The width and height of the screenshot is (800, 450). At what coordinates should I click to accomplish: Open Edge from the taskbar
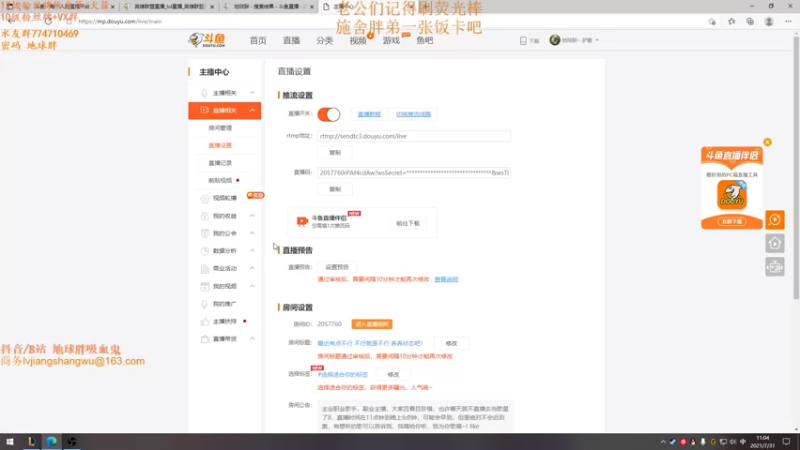[52, 442]
